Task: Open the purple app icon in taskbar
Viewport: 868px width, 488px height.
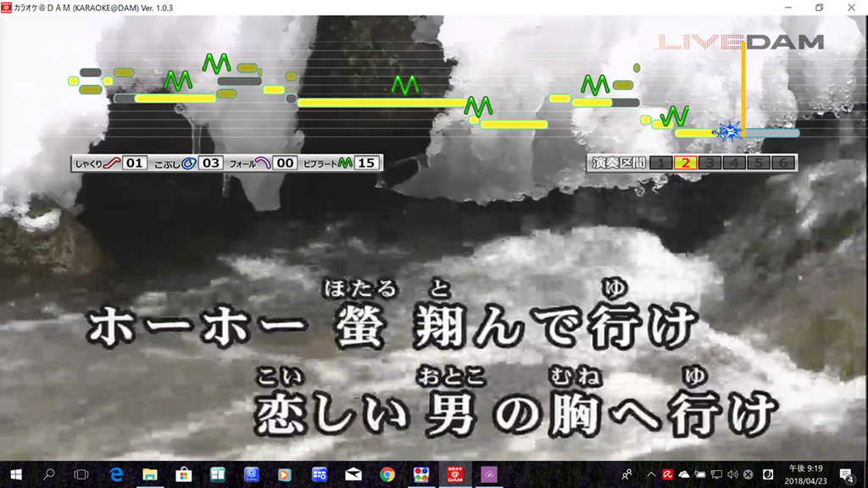Action: click(489, 474)
